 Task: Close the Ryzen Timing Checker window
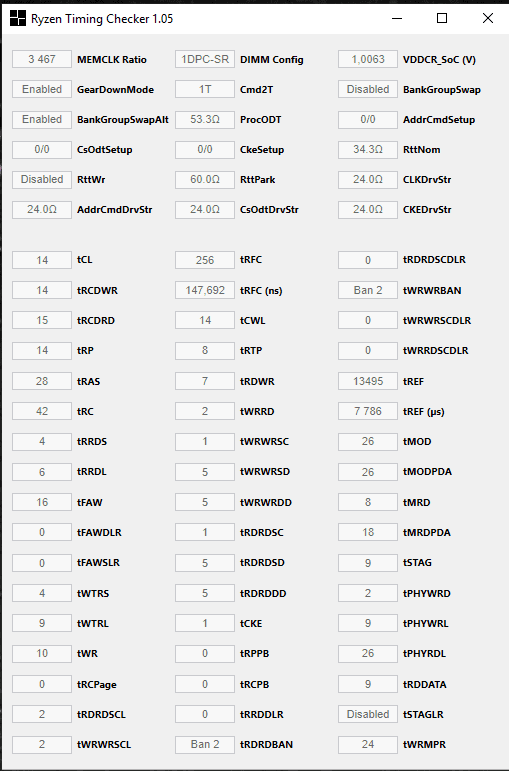pos(487,19)
